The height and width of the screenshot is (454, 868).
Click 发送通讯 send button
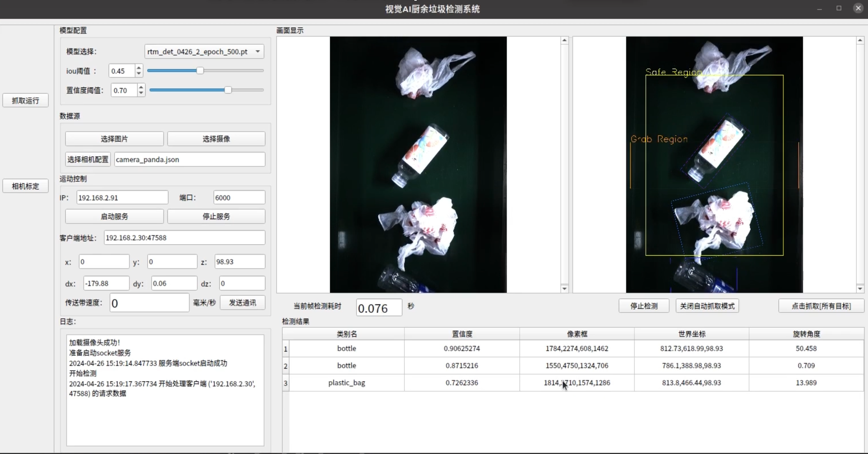click(243, 303)
